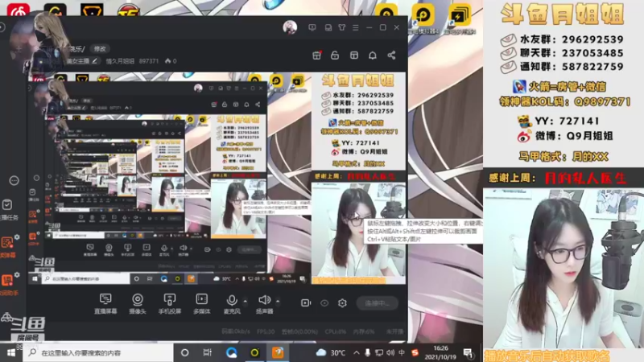Click the heat flame counter icon
Image resolution: width=644 pixels, height=362 pixels.
coord(167,61)
